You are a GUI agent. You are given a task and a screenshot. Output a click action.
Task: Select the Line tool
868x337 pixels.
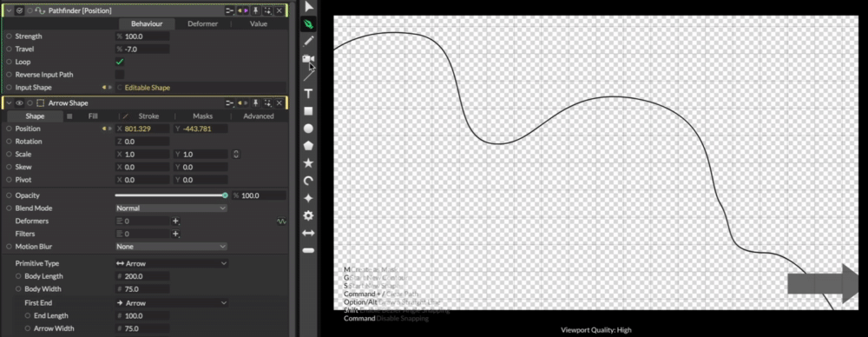tap(308, 76)
